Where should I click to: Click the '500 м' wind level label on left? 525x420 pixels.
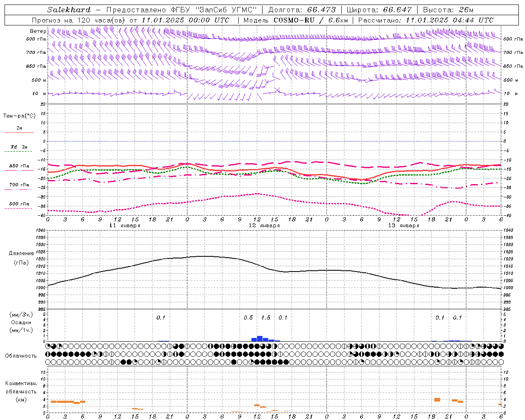point(39,80)
